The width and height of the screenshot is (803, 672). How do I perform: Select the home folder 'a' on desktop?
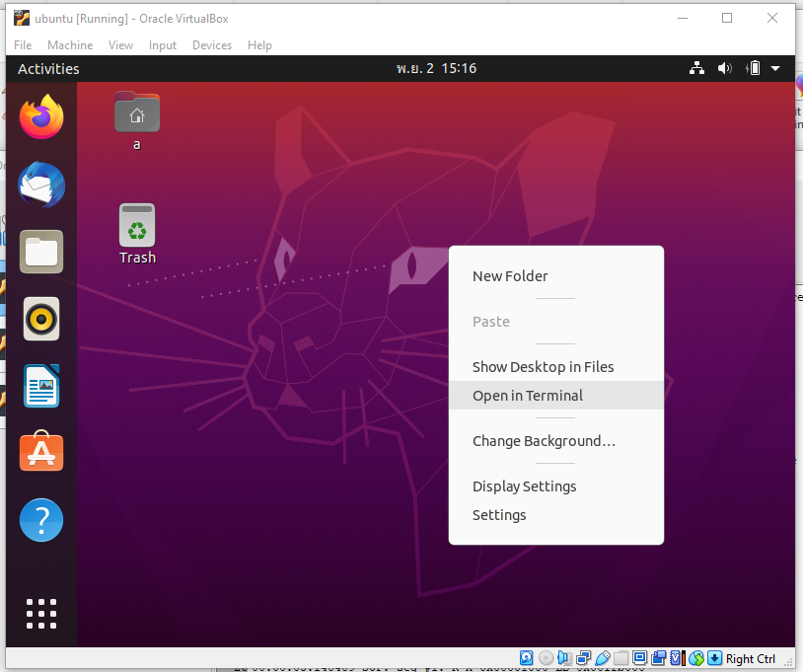(x=137, y=113)
